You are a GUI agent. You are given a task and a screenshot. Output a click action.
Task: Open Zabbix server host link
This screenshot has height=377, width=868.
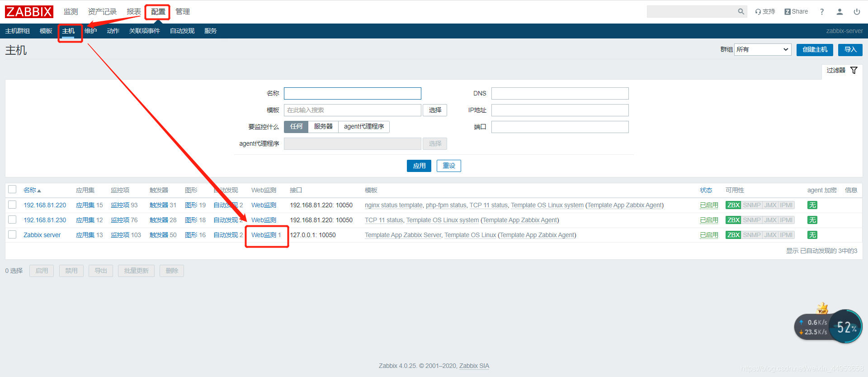42,235
